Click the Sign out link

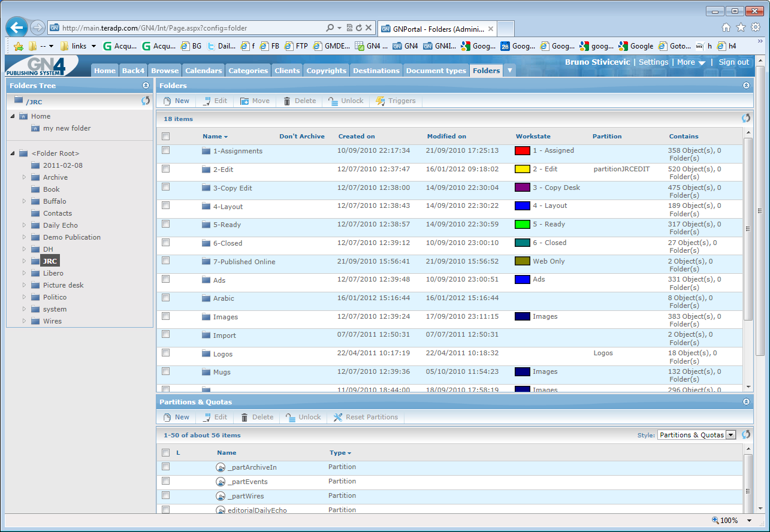734,62
